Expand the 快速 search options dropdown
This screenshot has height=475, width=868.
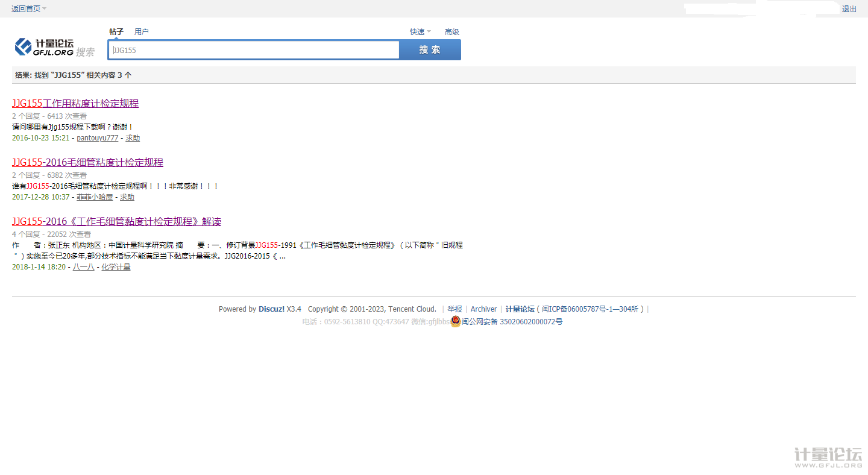[x=420, y=32]
